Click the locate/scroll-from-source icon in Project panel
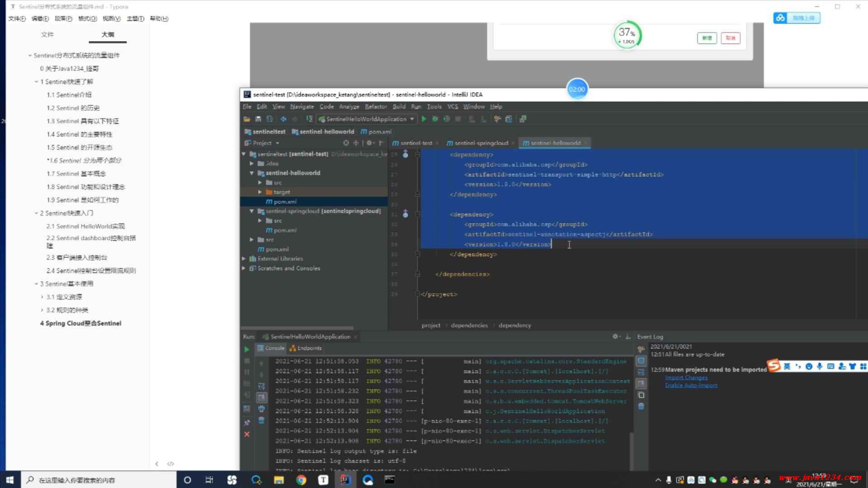The image size is (868, 488). click(346, 143)
